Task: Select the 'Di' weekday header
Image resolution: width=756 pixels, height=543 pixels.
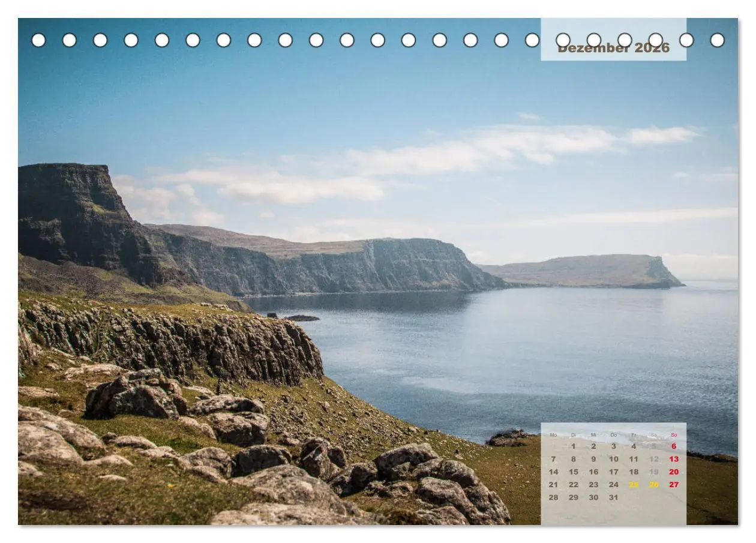Action: [x=574, y=435]
